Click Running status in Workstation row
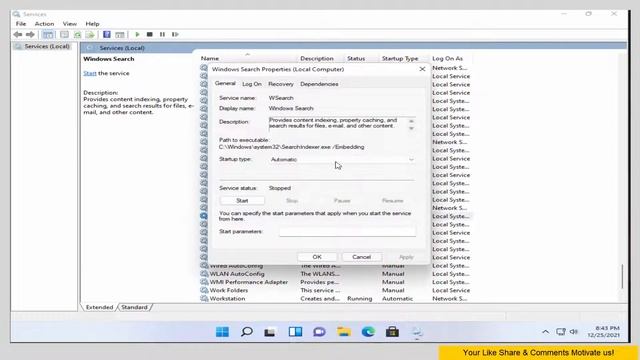 coord(360,299)
